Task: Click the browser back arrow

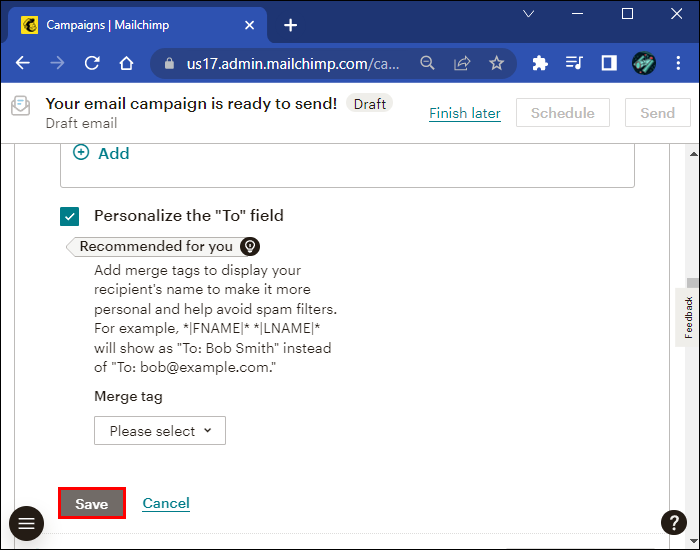Action: (22, 63)
